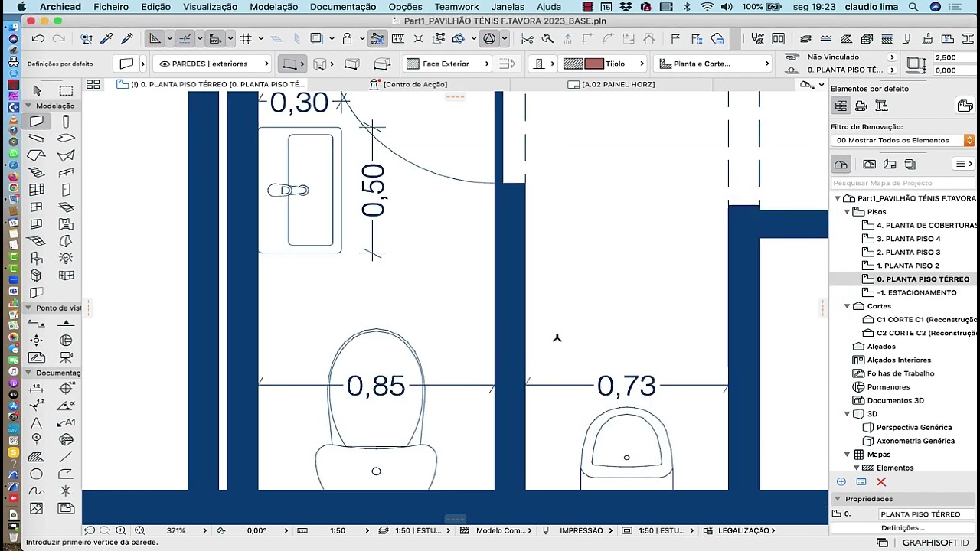Select the Camera tool in Ponto de vista
This screenshot has height=551, width=980.
(x=66, y=357)
